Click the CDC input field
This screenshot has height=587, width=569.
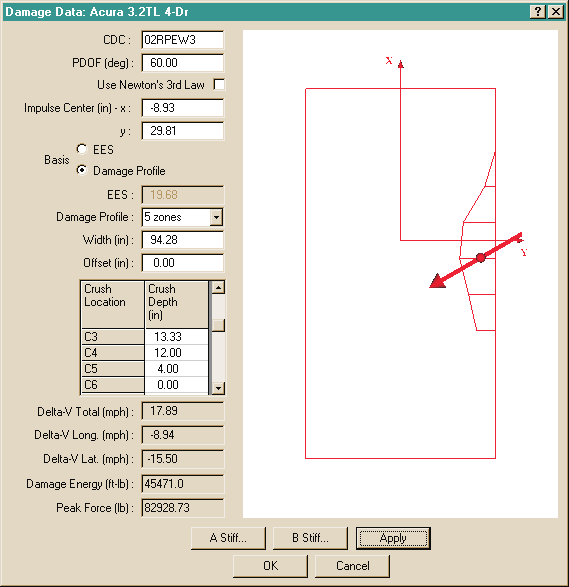pos(183,40)
